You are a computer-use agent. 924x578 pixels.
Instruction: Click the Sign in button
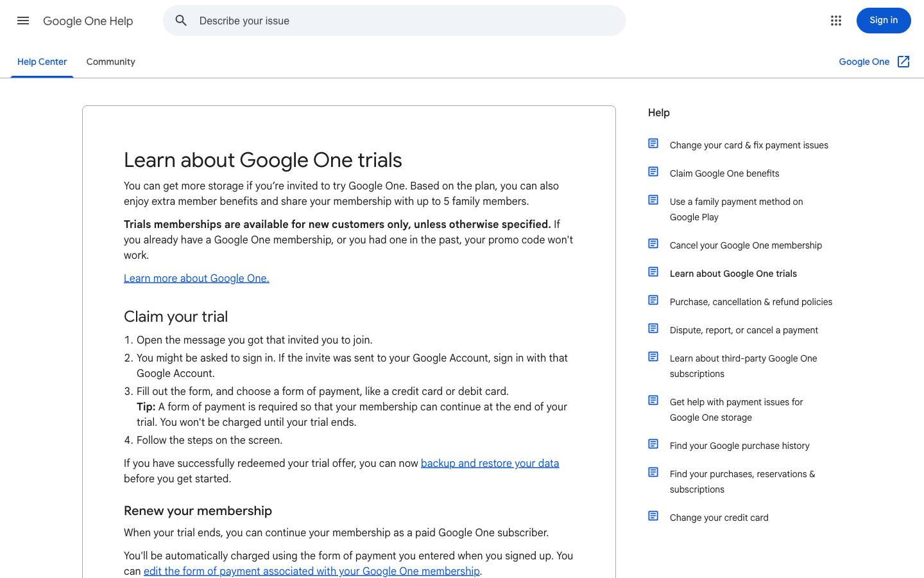884,21
